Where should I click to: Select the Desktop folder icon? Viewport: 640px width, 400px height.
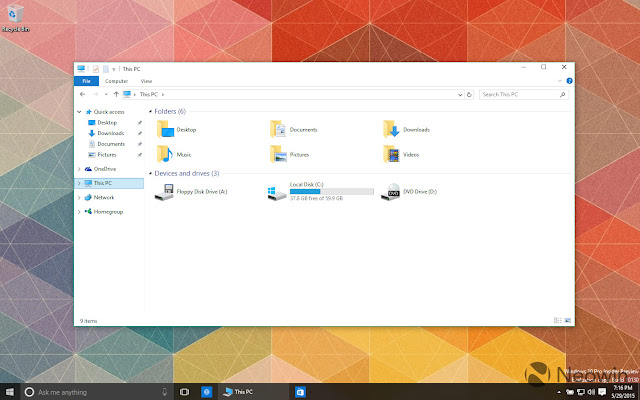point(166,129)
